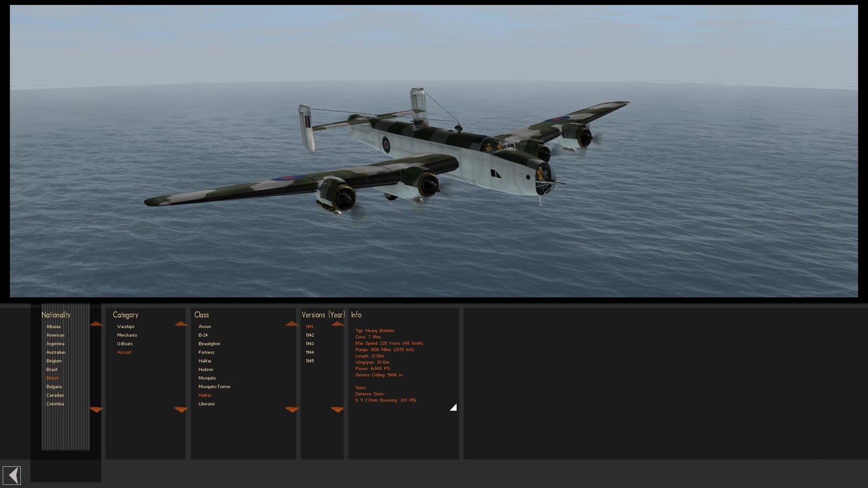This screenshot has height=488, width=868.
Task: Select the 1941 version year
Action: [x=310, y=326]
